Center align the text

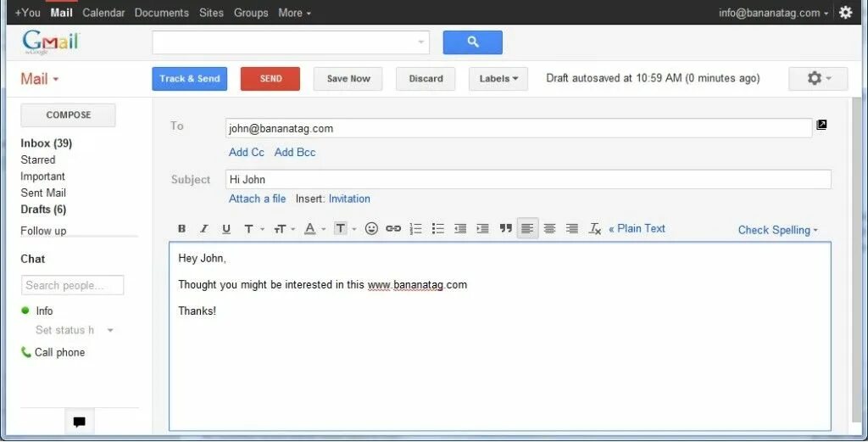(x=549, y=228)
